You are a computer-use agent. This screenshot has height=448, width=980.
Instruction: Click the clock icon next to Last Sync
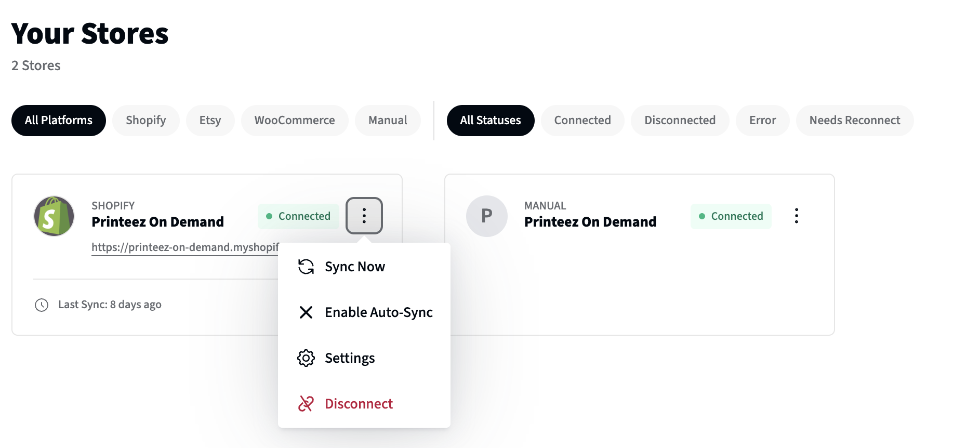[42, 305]
